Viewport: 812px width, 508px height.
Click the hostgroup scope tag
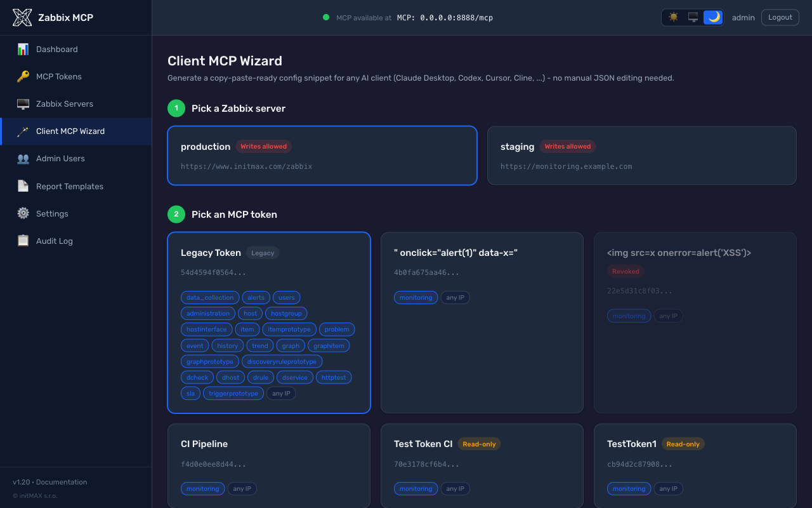286,313
